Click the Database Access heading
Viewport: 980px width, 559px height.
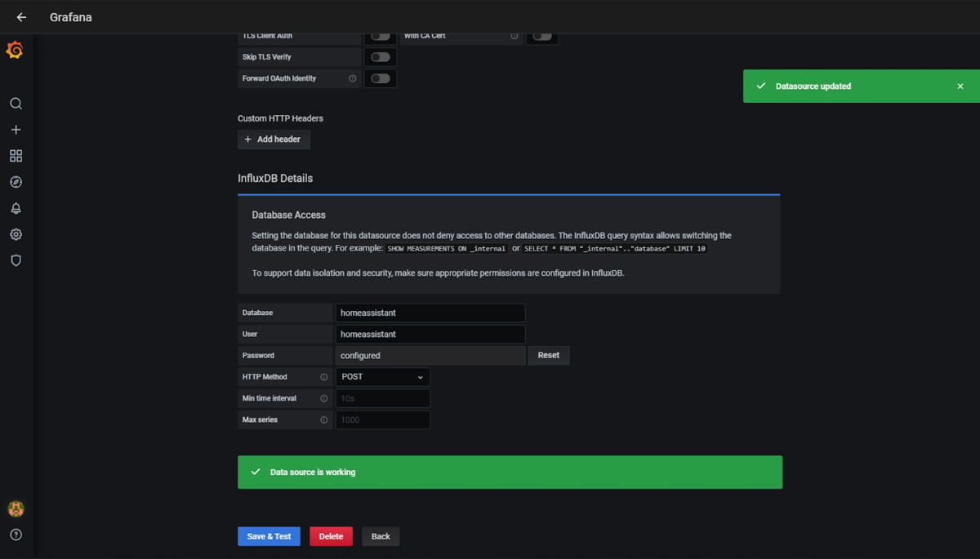point(289,215)
